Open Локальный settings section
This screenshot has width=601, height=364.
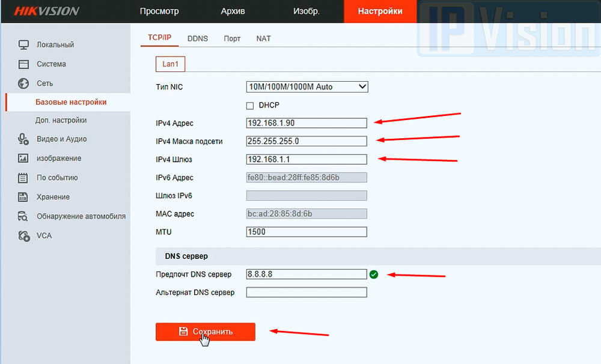point(55,45)
